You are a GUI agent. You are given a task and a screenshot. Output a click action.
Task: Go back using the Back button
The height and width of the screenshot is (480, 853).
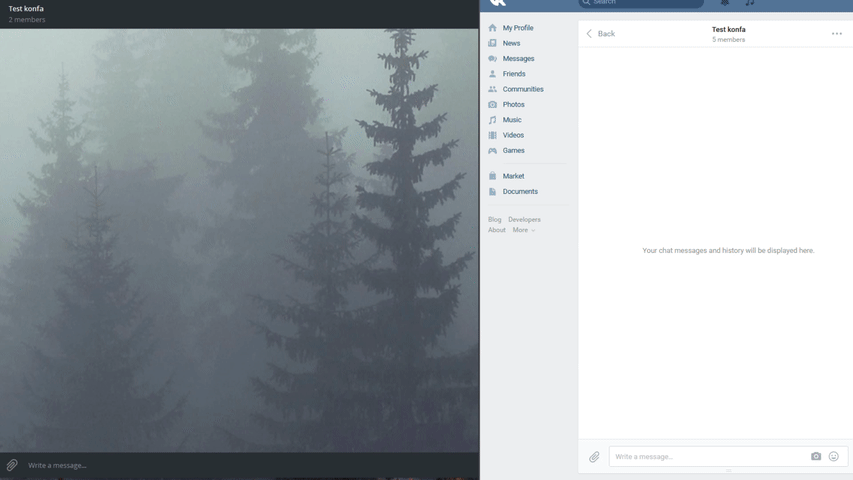(601, 34)
